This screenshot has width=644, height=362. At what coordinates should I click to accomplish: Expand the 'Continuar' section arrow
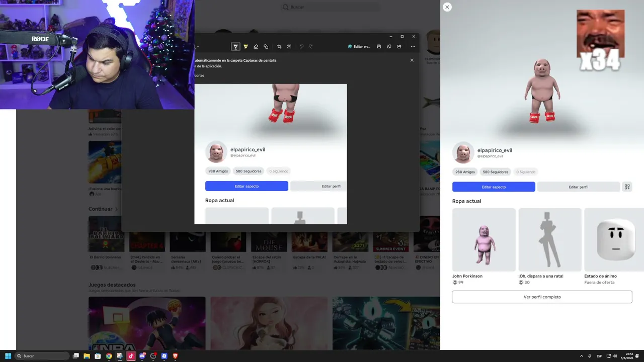[117, 209]
